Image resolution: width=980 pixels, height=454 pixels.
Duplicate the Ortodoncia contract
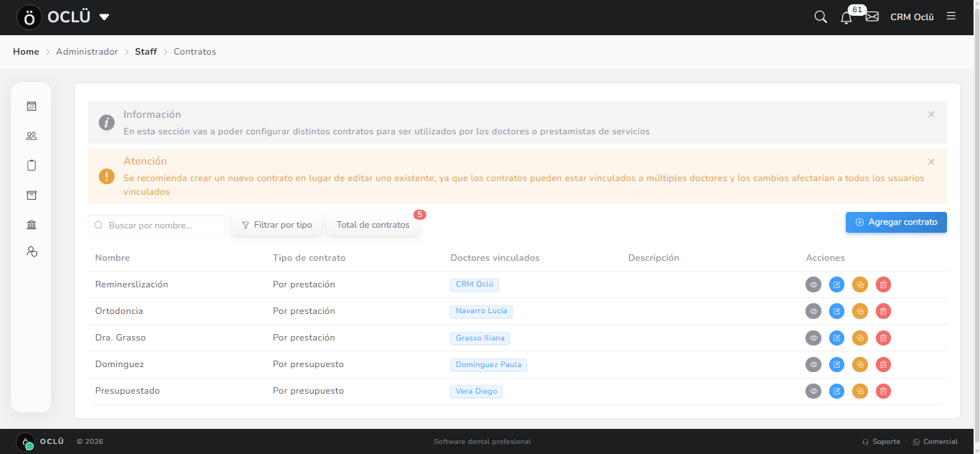coord(860,311)
